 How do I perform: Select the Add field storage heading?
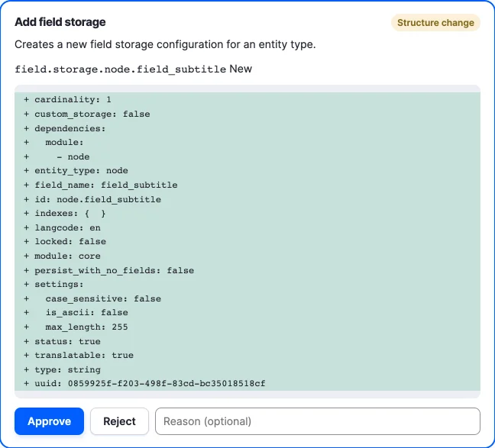pyautogui.click(x=60, y=22)
